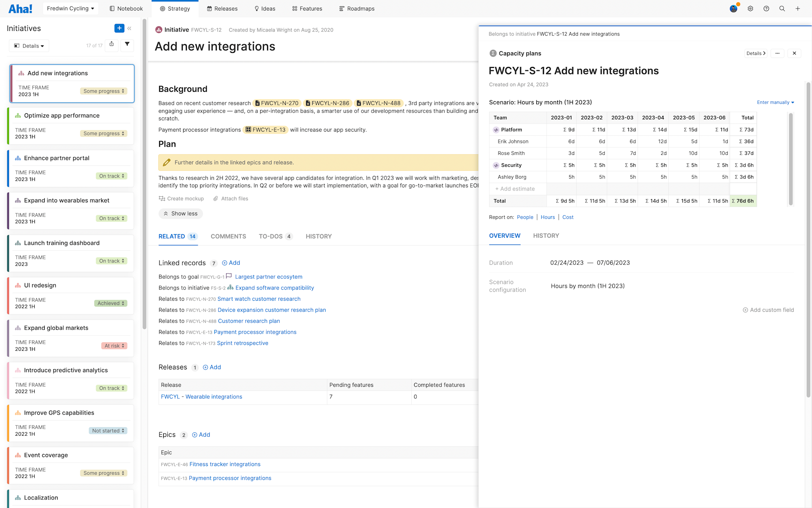Screen dimensions: 812x508
Task: Change At risk status on Expand global markets
Action: pos(114,346)
